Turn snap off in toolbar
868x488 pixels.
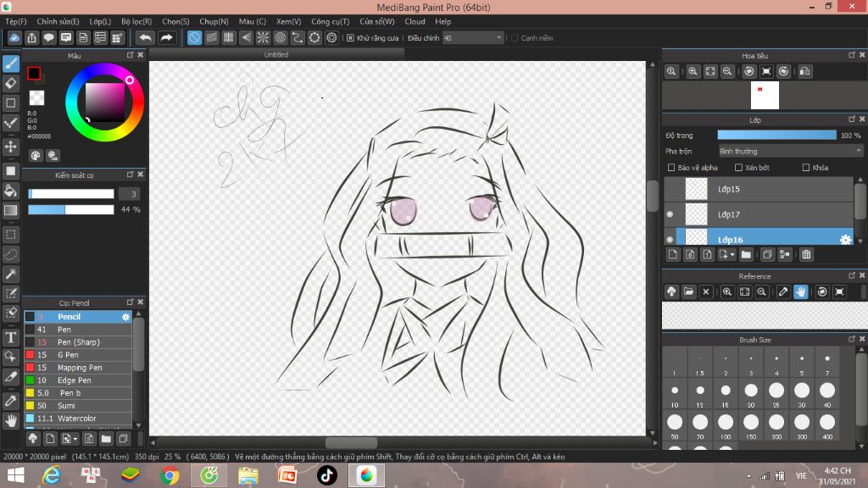point(194,37)
